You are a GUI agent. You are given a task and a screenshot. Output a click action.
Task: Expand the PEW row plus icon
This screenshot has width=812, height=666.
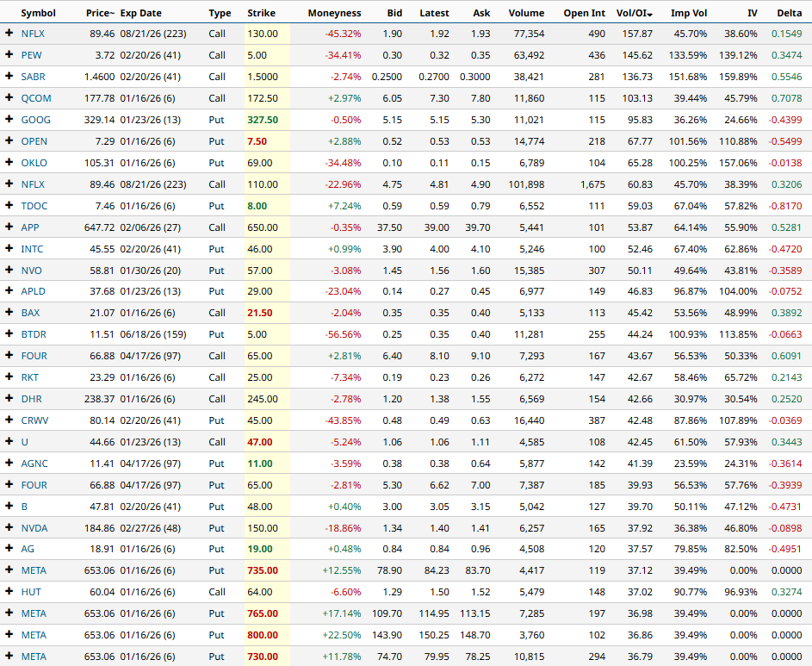click(9, 54)
